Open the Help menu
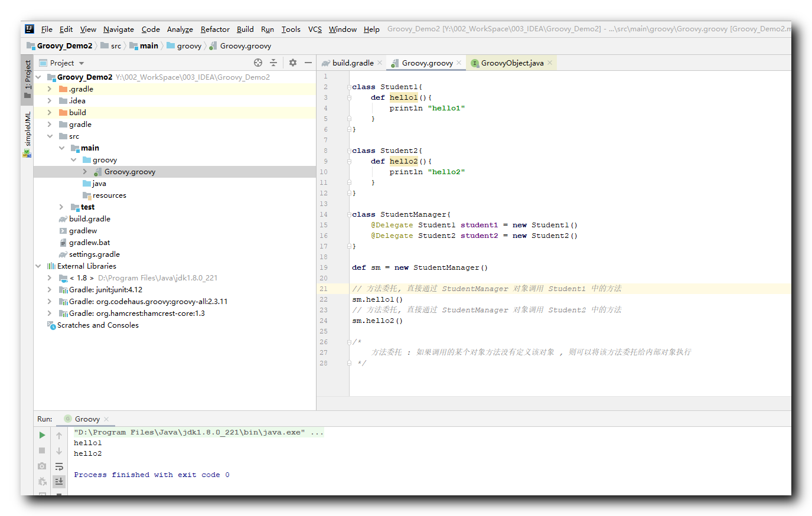This screenshot has height=516, width=812. tap(371, 29)
